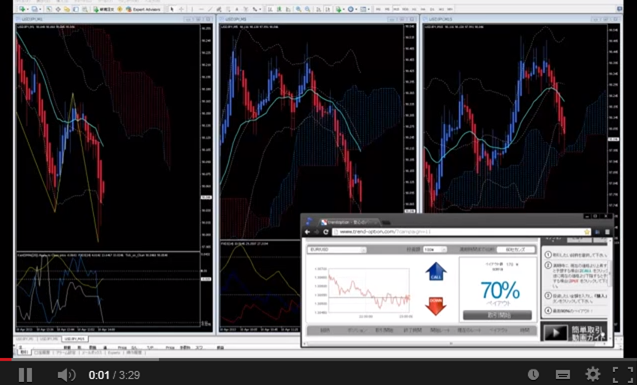Screen dimensions: 637x385
Task: Open the investment amount dropdown
Action: 435,250
